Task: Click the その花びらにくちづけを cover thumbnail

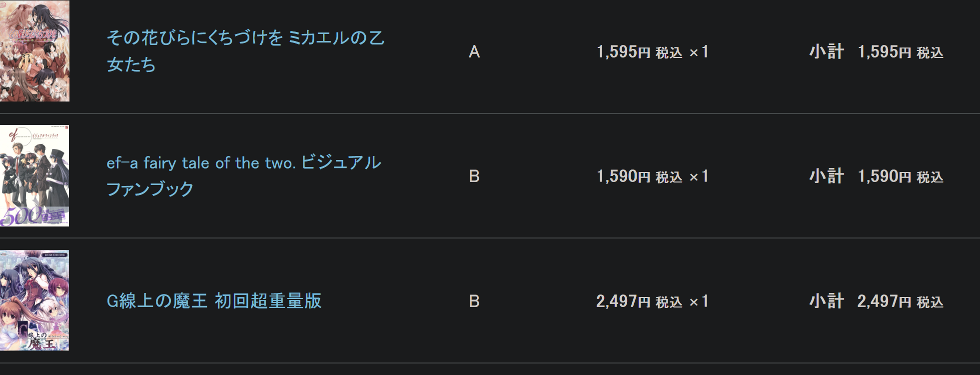Action: [34, 51]
